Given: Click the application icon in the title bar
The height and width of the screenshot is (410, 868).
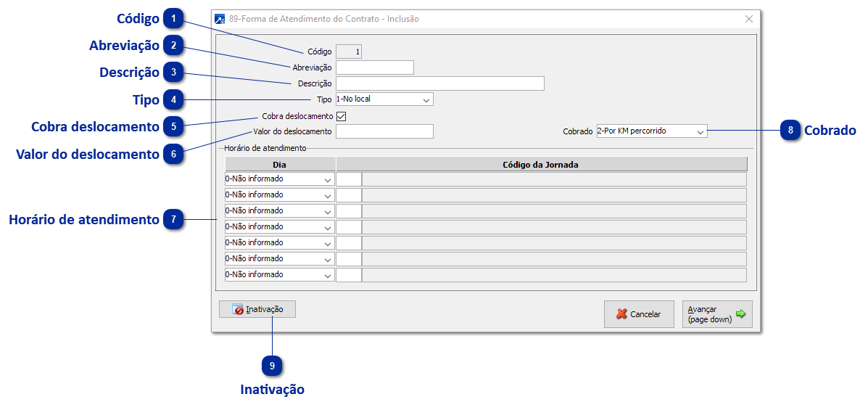Looking at the screenshot, I should pos(219,19).
